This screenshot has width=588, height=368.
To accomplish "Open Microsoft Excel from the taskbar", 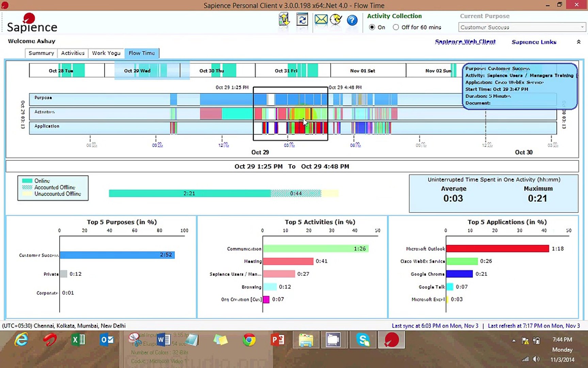I will point(78,340).
